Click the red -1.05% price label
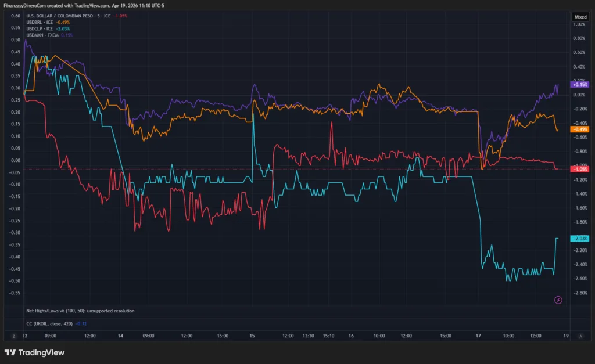 (580, 168)
